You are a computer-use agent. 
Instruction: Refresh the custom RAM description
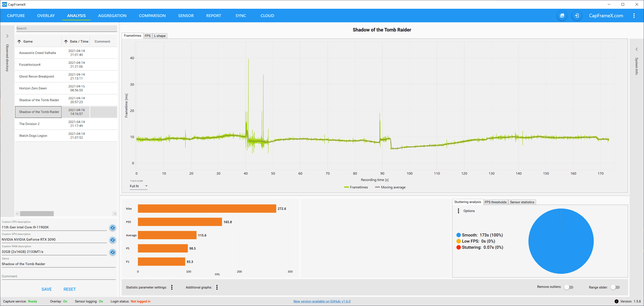pyautogui.click(x=113, y=252)
